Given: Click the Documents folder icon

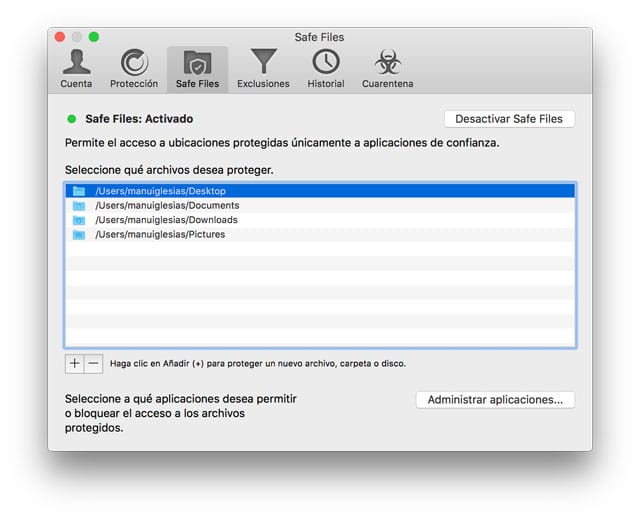Looking at the screenshot, I should 79,206.
